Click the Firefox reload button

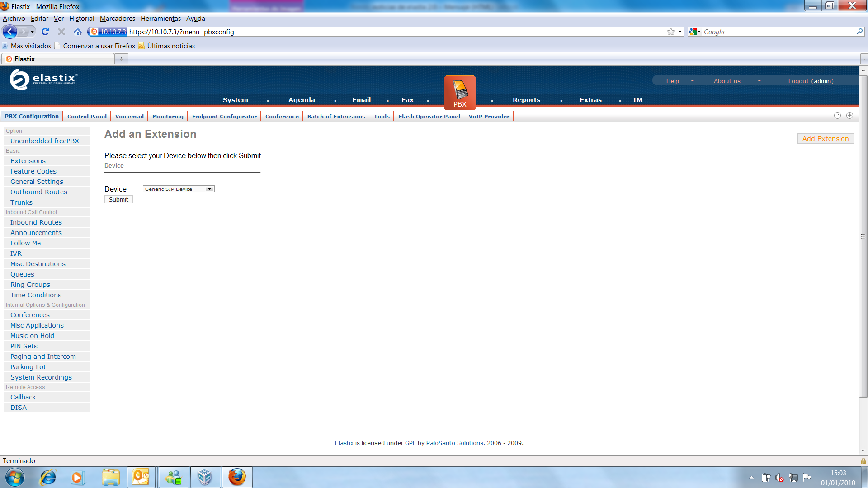[45, 32]
